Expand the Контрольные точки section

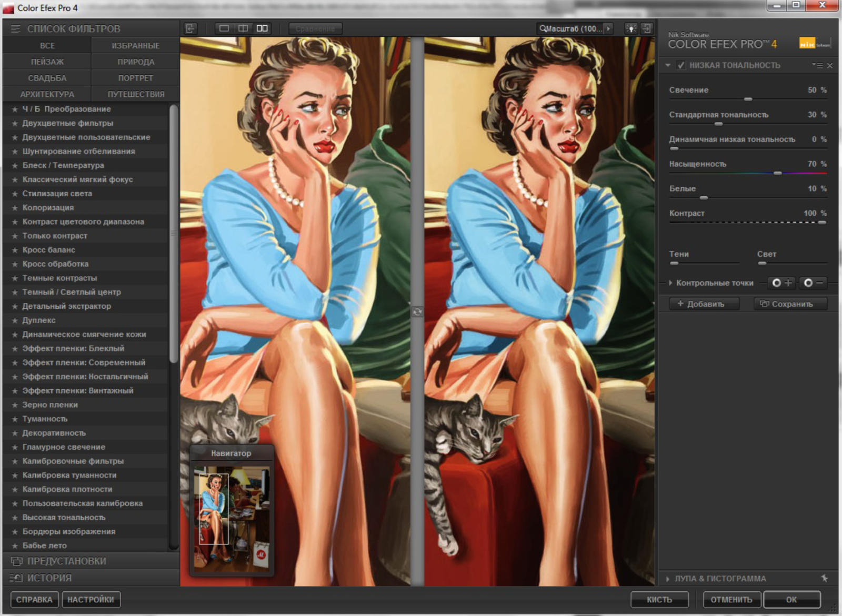(670, 283)
